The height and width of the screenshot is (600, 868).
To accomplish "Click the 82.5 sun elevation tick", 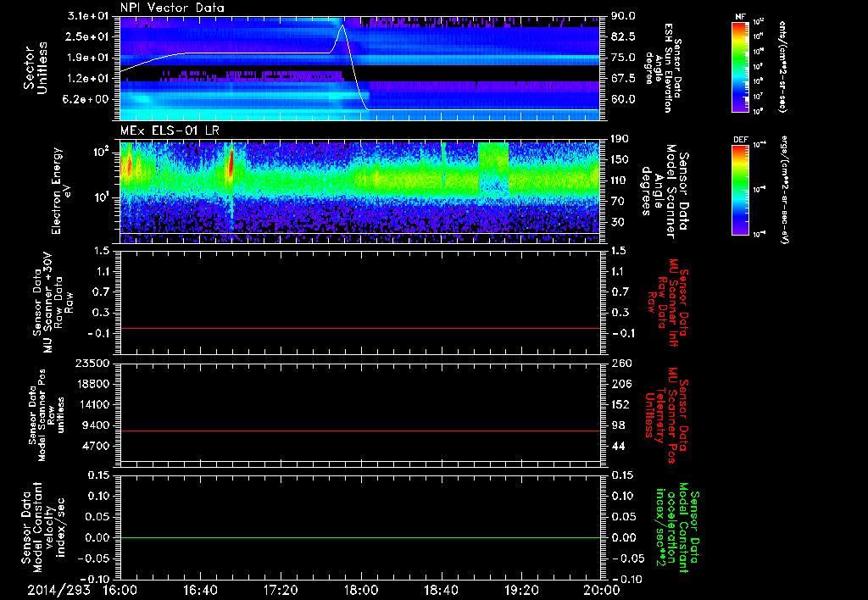I will point(623,36).
